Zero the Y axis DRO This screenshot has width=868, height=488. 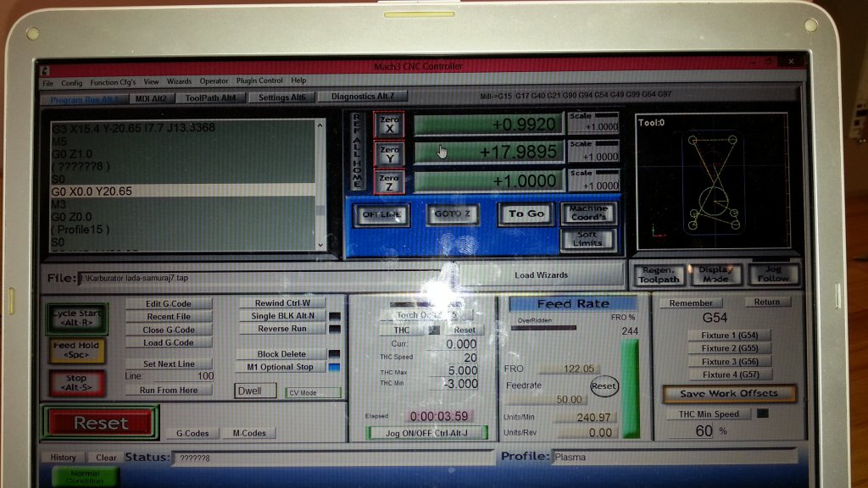click(x=389, y=154)
